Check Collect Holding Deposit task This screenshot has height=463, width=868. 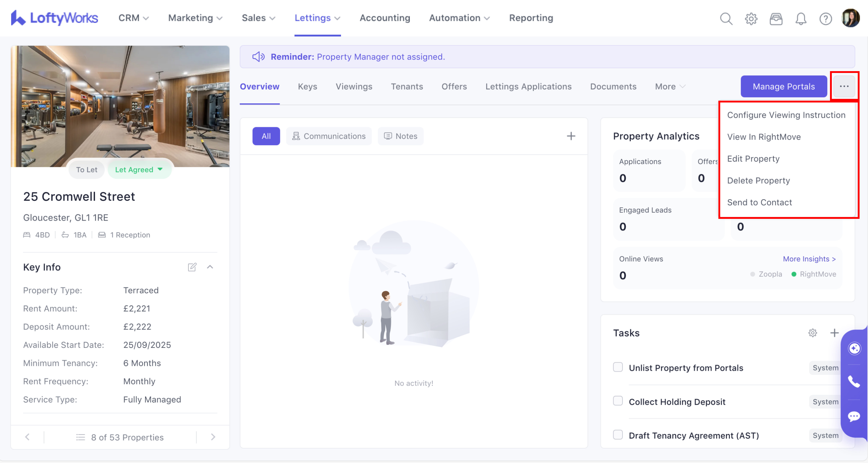(x=618, y=401)
